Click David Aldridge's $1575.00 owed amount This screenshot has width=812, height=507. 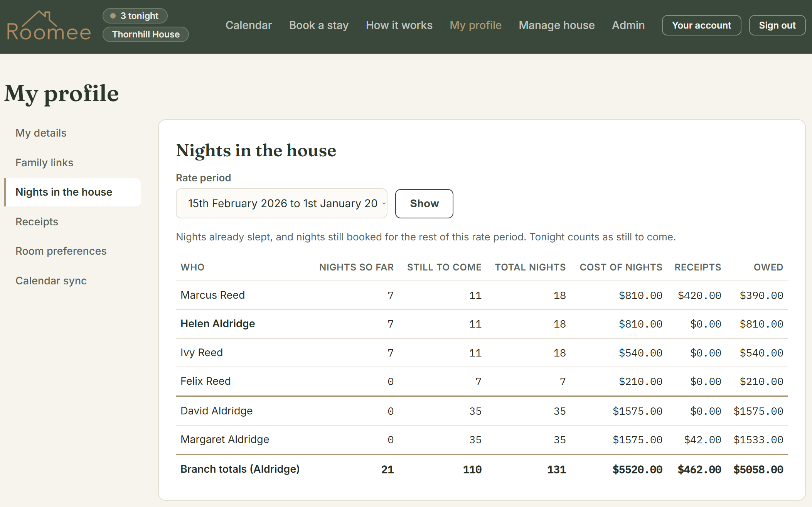point(758,411)
